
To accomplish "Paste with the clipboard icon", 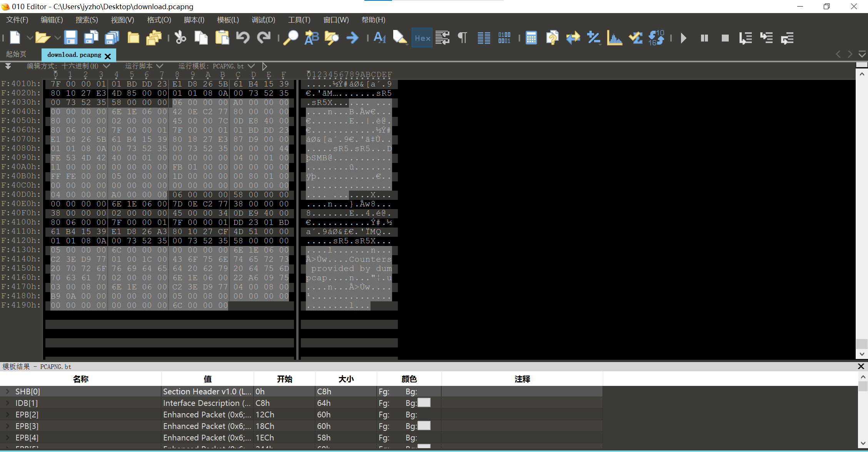I will [222, 38].
